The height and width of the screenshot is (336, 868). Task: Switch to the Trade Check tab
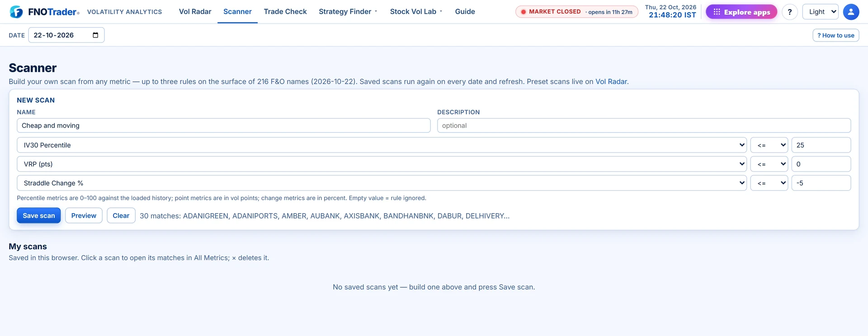pyautogui.click(x=285, y=12)
